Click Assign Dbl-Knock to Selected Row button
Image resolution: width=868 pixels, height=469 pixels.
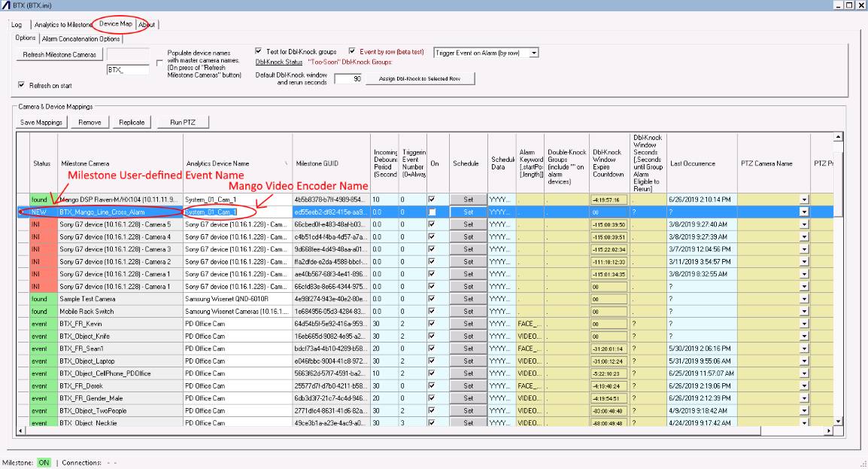click(x=420, y=78)
